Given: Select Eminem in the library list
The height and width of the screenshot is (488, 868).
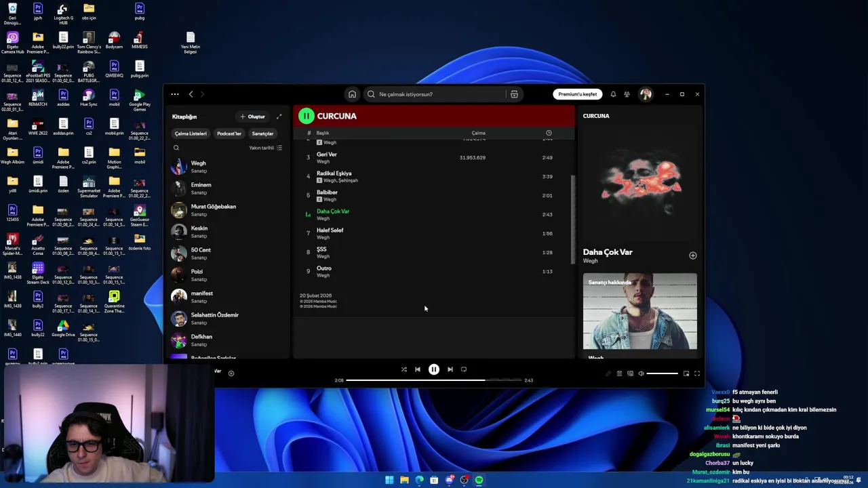Looking at the screenshot, I should pos(229,188).
